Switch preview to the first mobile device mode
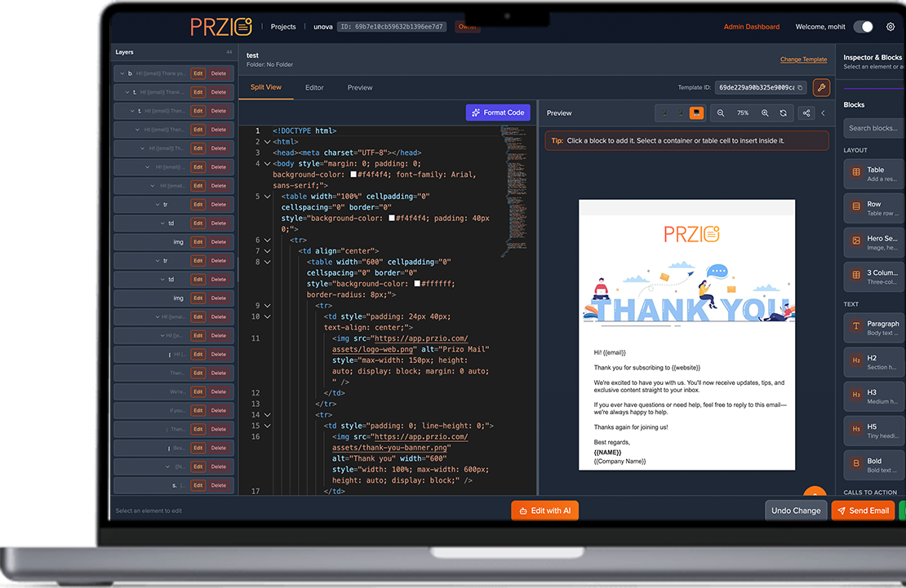The image size is (906, 588). [x=664, y=113]
